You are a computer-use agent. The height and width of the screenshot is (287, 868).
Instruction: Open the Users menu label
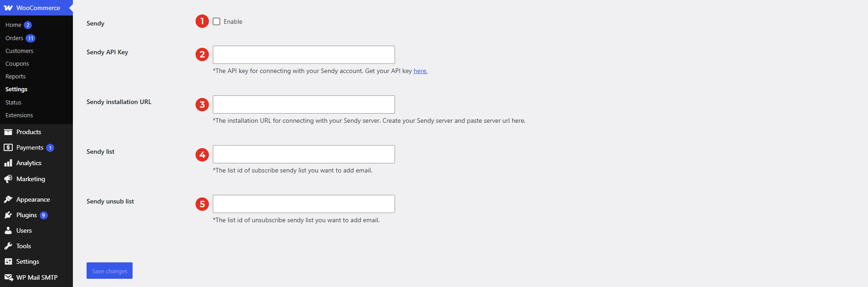(x=24, y=230)
